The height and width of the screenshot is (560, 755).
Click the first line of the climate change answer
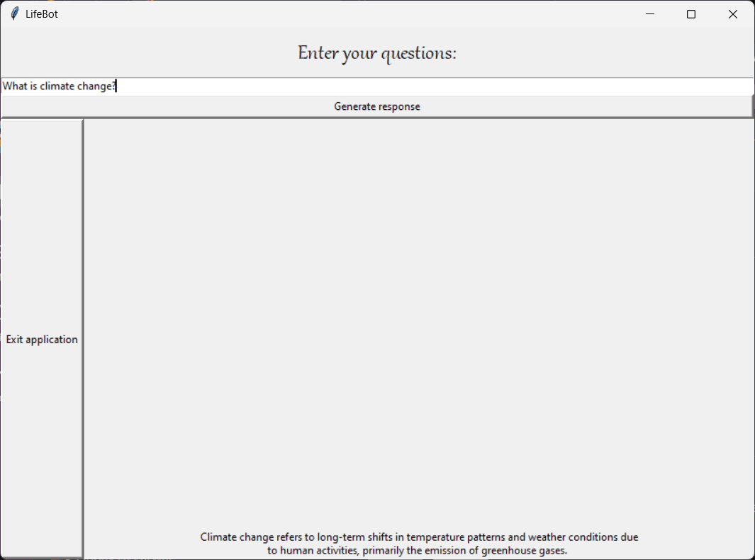pos(419,537)
